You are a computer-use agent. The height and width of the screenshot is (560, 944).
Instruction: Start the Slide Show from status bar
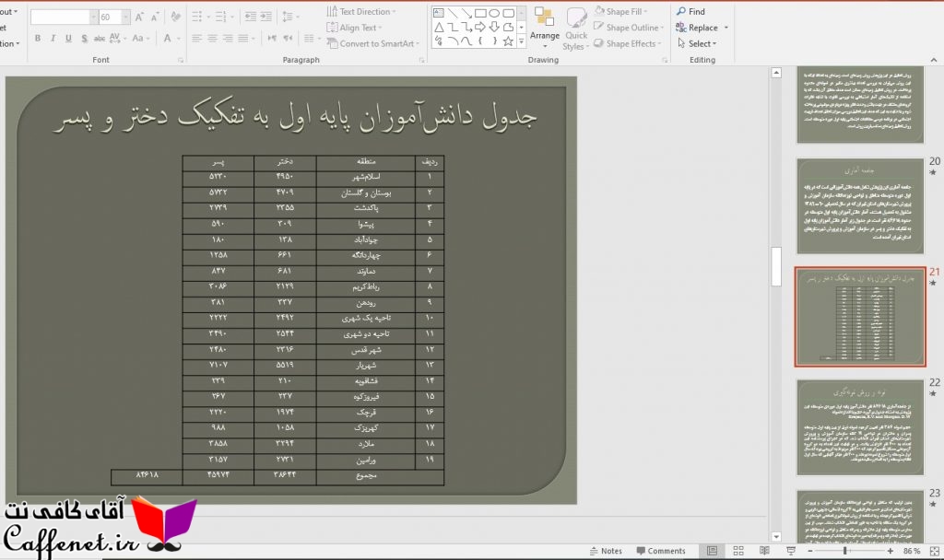point(790,551)
